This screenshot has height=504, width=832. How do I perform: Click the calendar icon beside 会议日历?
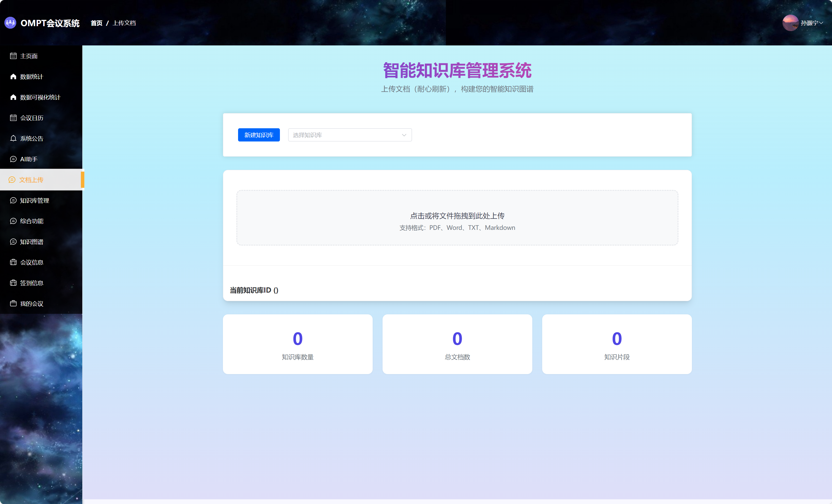click(x=13, y=118)
